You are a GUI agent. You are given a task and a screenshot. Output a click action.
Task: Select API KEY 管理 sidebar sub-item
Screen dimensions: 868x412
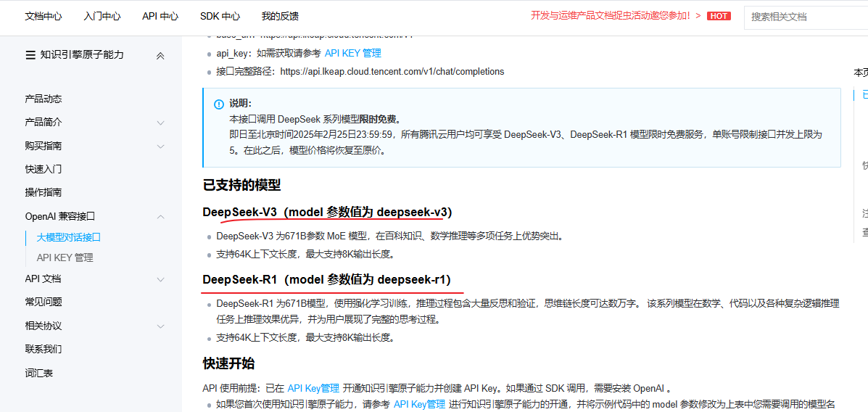click(x=65, y=257)
